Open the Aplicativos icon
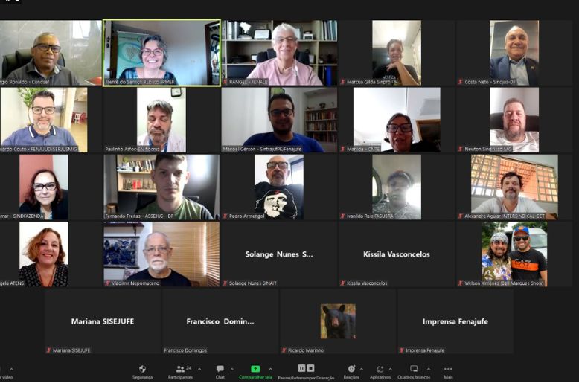The height and width of the screenshot is (392, 579). pyautogui.click(x=380, y=369)
